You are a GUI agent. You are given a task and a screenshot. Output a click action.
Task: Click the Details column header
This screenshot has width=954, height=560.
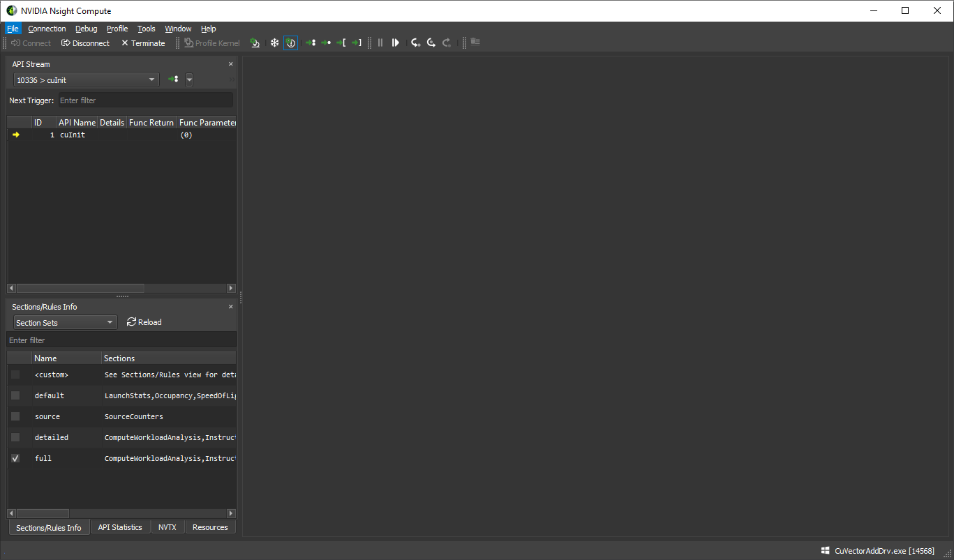point(112,123)
